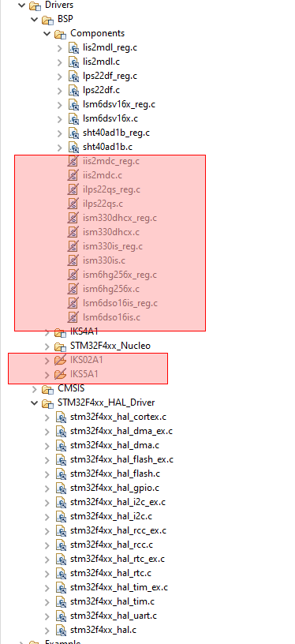This screenshot has width=295, height=644.
Task: Collapse the STM32F4xx_HAL_Driver folder chevron
Action: click(x=35, y=403)
